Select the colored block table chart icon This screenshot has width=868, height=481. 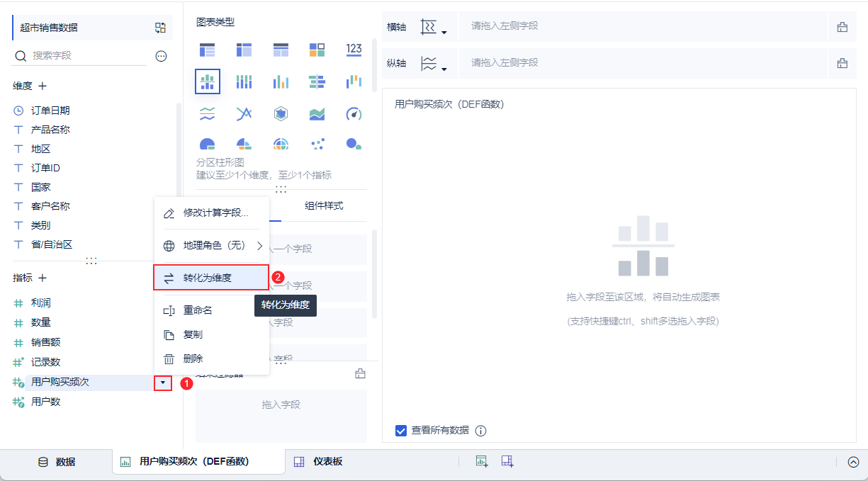[x=317, y=50]
